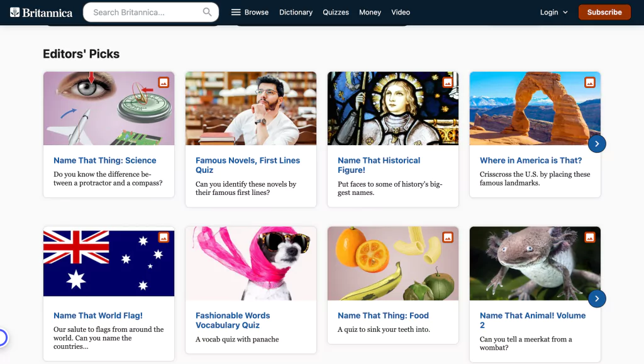This screenshot has width=644, height=364.
Task: Click image icon on Historical Figure card
Action: pyautogui.click(x=448, y=82)
